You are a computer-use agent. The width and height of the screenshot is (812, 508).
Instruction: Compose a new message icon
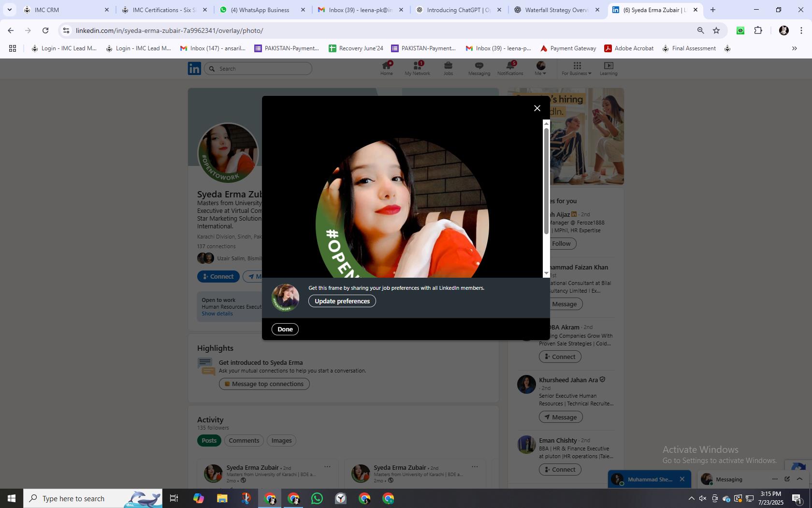[x=787, y=479]
